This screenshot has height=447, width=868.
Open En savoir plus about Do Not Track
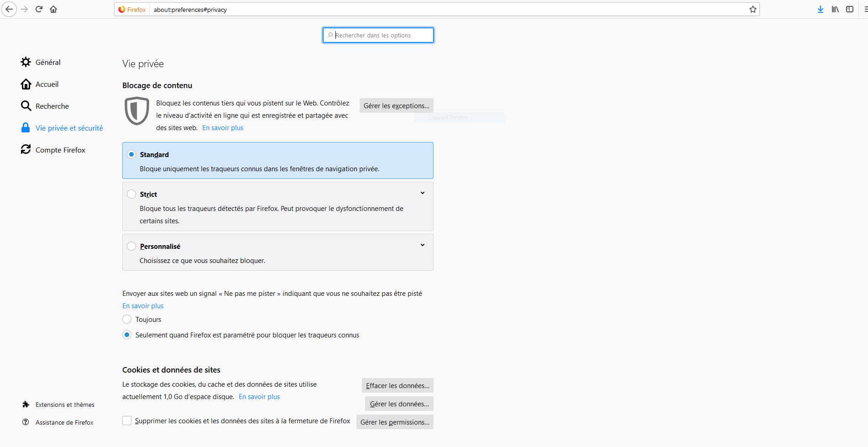pos(143,306)
